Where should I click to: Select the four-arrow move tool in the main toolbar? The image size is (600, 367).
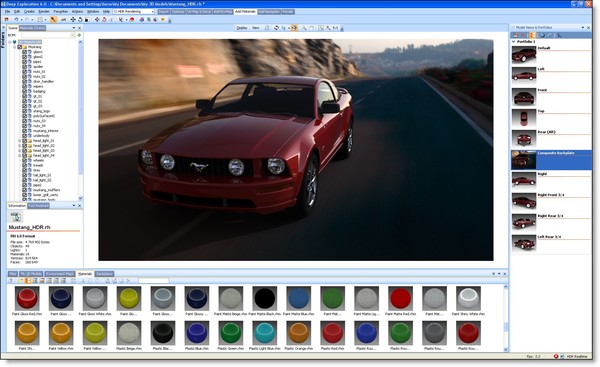(73, 20)
